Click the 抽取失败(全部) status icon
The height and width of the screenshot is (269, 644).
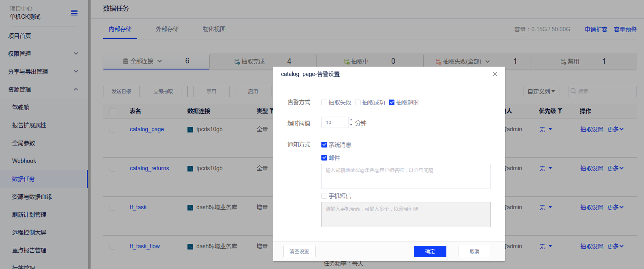[438, 62]
